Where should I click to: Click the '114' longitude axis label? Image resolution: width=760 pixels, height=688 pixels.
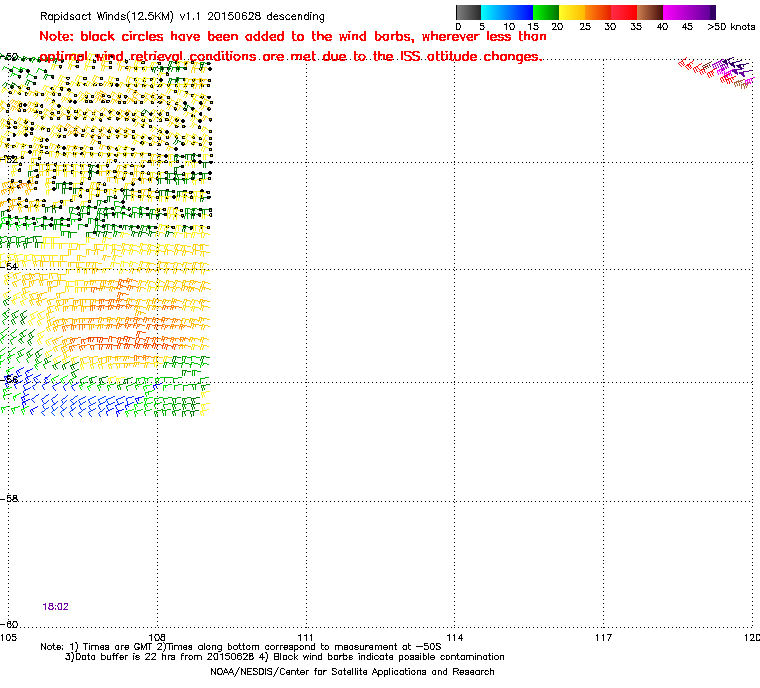[x=454, y=637]
